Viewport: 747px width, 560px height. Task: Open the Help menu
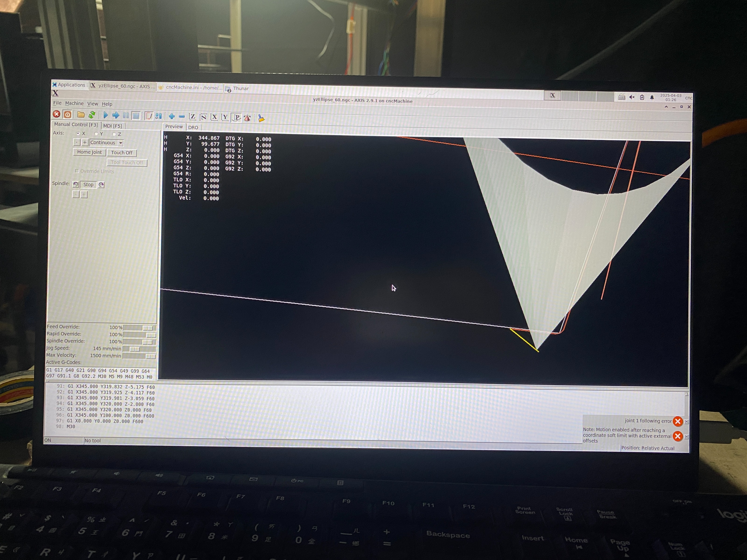pyautogui.click(x=107, y=104)
